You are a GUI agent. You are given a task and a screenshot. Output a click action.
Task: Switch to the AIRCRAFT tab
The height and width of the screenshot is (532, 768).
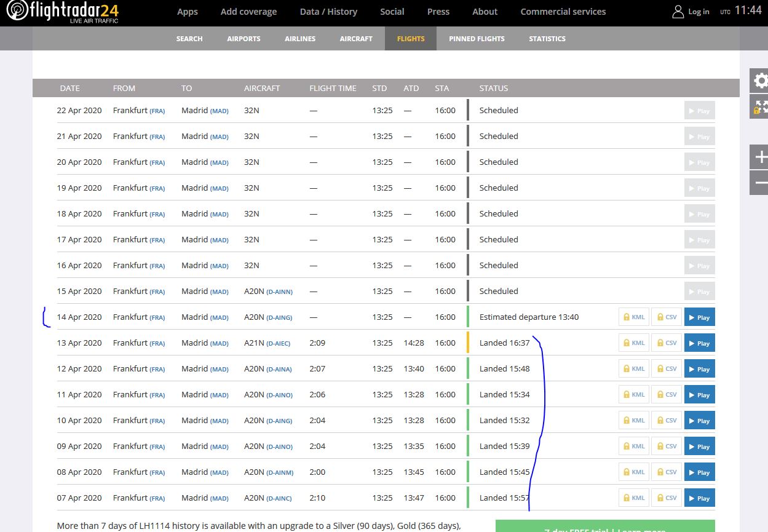click(x=356, y=39)
